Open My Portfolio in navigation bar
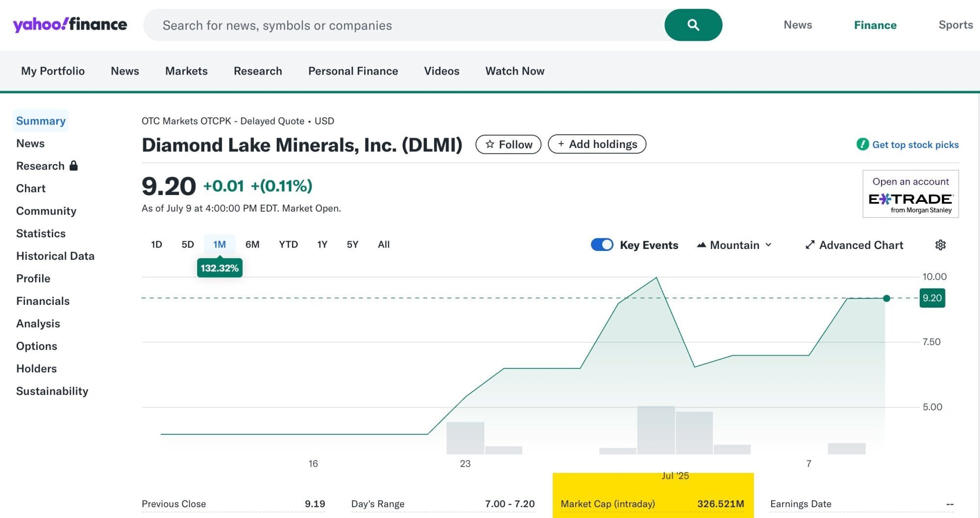The width and height of the screenshot is (980, 518). 53,71
